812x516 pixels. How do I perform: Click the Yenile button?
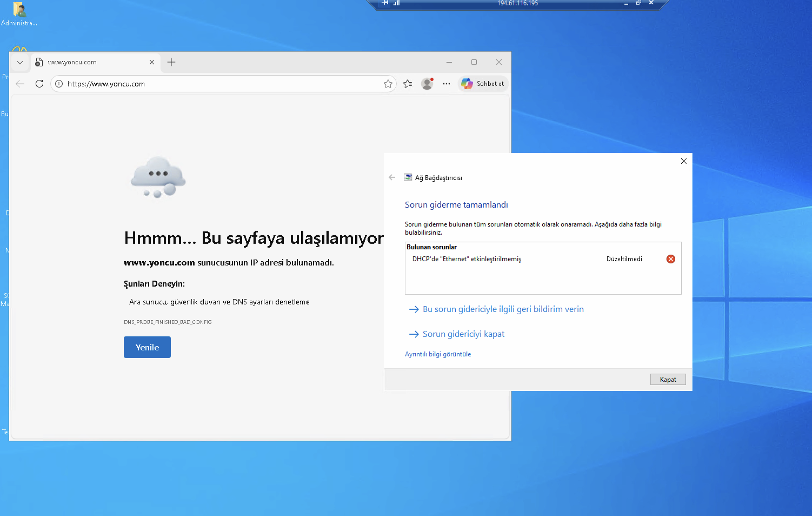[x=147, y=347]
